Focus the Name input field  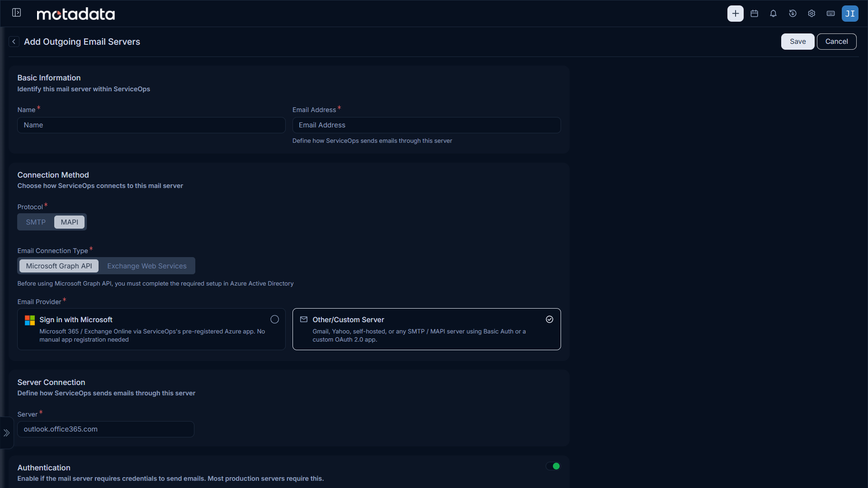(x=151, y=125)
